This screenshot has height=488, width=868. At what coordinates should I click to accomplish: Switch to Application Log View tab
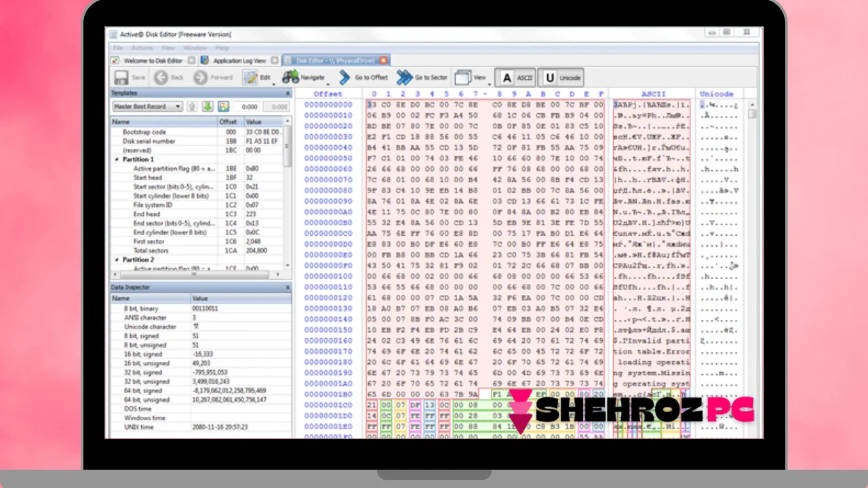[x=239, y=60]
